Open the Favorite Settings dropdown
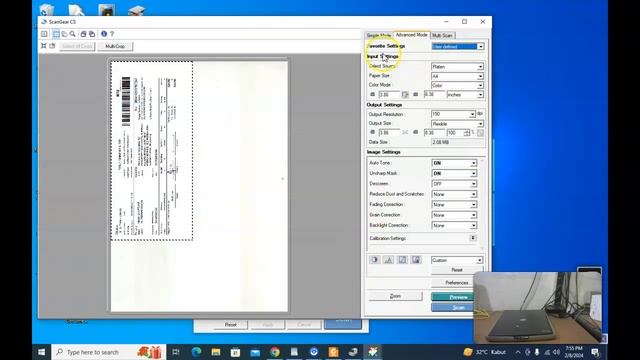 458,47
